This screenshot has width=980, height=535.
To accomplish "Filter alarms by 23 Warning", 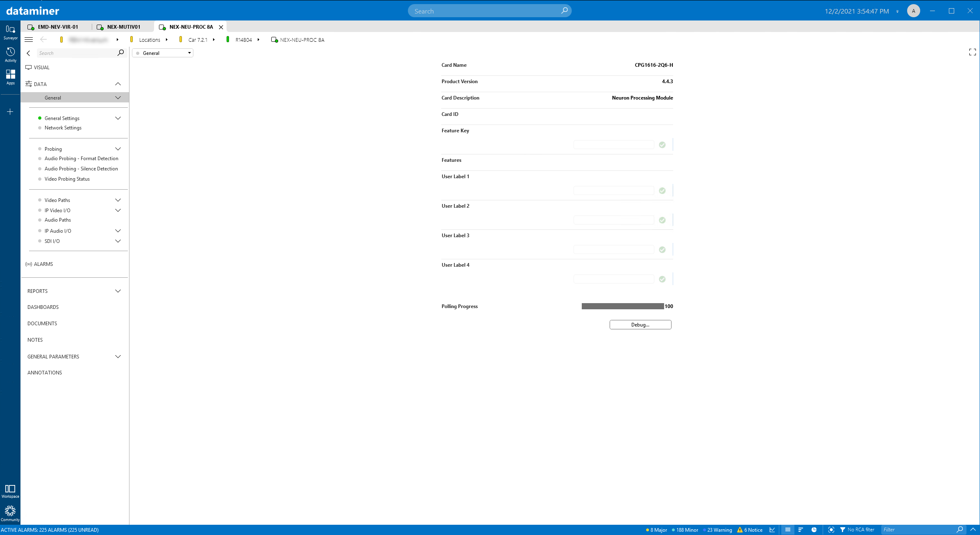I will pos(717,530).
